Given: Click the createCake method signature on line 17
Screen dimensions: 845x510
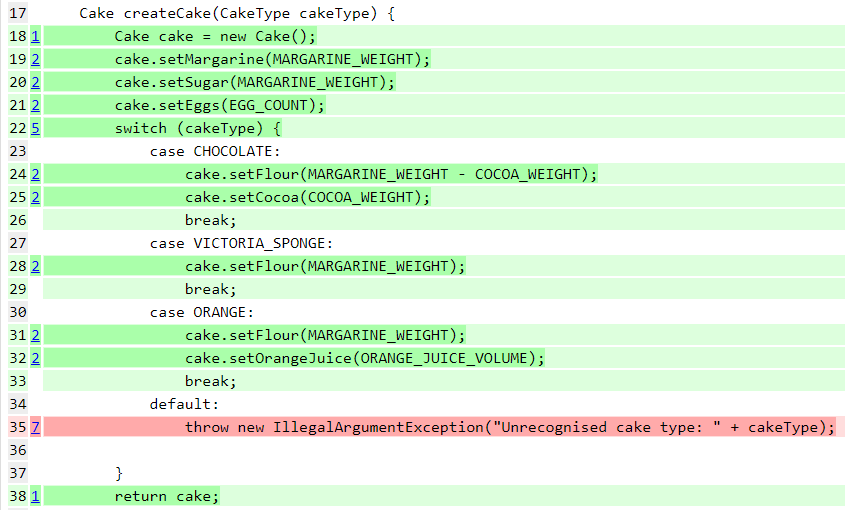Looking at the screenshot, I should point(237,13).
